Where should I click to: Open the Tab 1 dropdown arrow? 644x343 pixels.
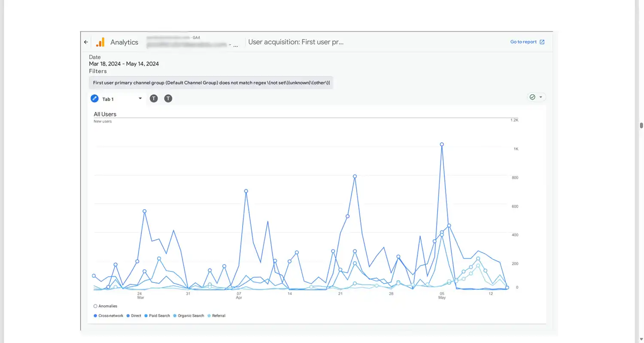(140, 98)
